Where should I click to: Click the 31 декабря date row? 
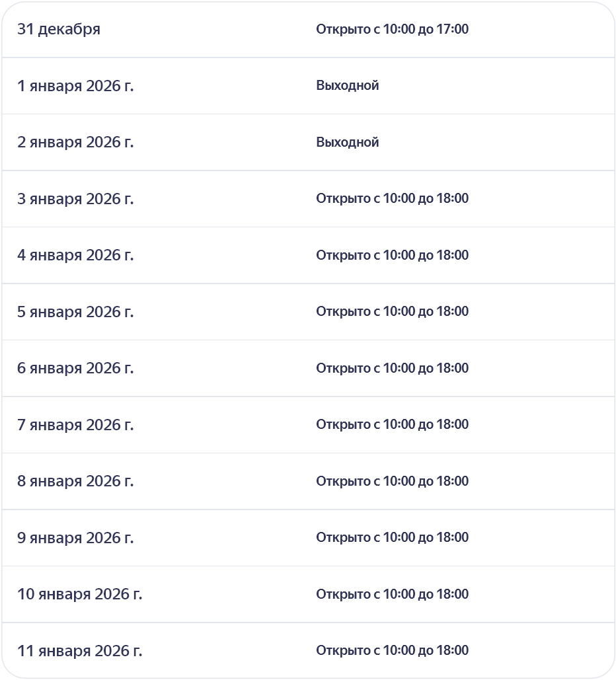tap(59, 30)
